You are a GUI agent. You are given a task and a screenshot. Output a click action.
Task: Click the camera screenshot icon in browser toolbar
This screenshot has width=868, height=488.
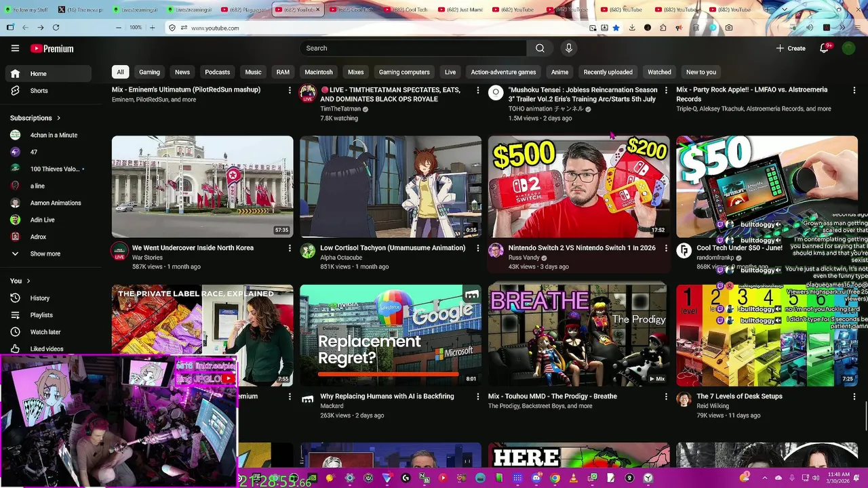tap(728, 28)
